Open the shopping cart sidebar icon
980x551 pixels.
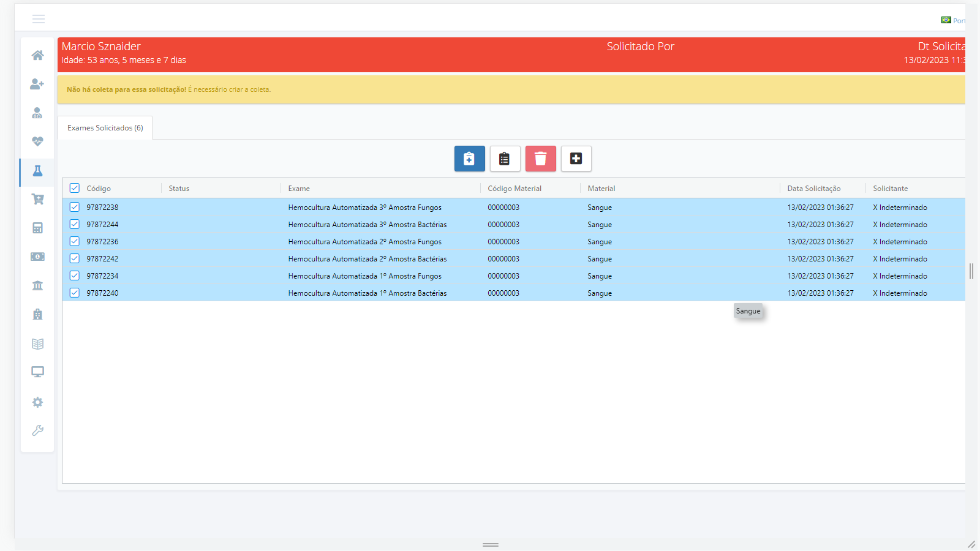click(37, 199)
